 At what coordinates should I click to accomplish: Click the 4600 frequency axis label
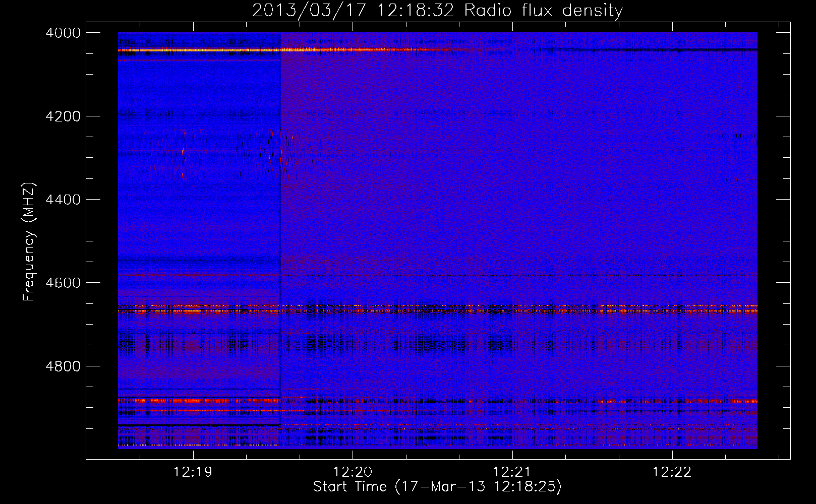click(63, 283)
